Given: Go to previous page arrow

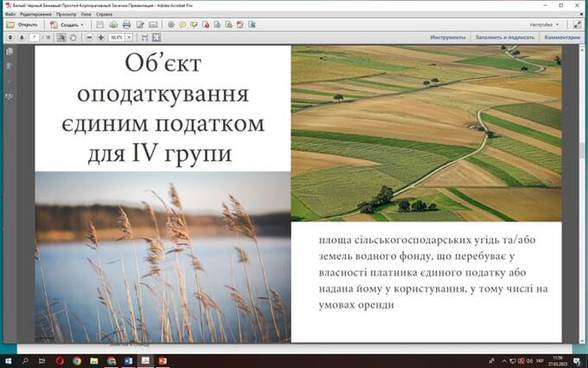Looking at the screenshot, I should [9, 37].
